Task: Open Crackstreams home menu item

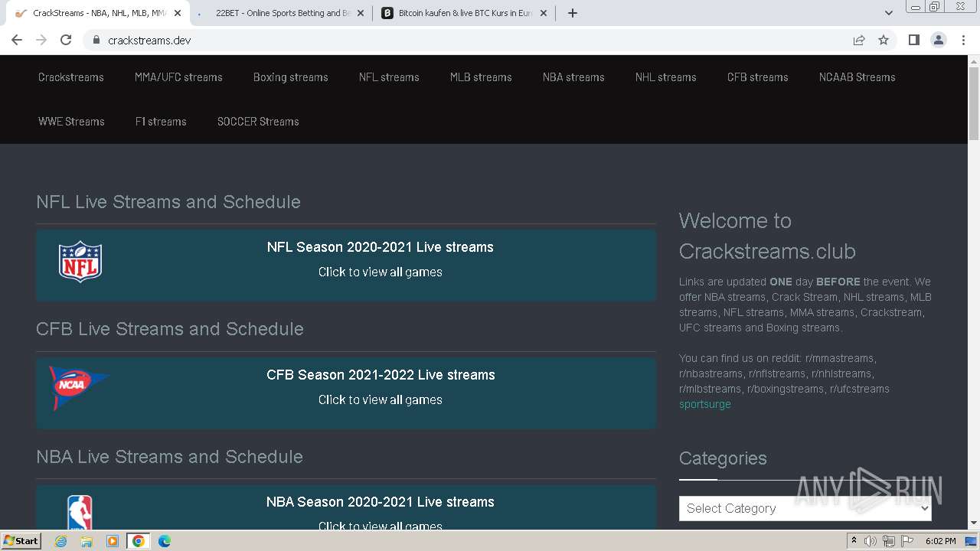Action: (x=71, y=77)
